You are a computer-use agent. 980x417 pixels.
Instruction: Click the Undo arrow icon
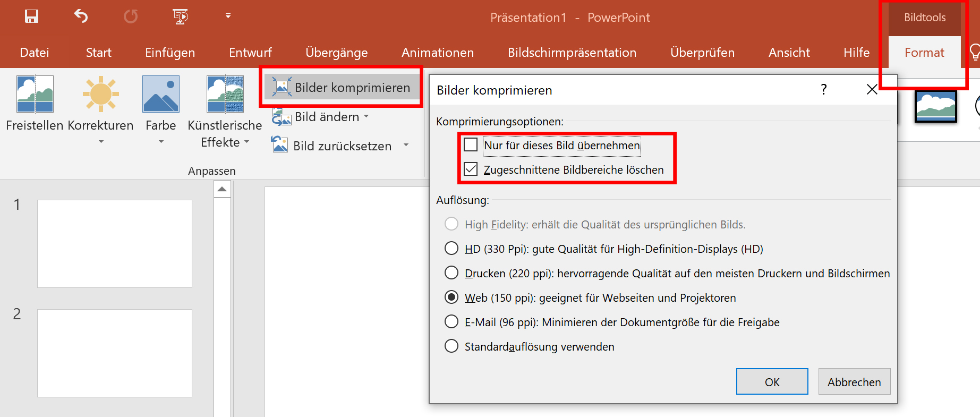point(81,16)
